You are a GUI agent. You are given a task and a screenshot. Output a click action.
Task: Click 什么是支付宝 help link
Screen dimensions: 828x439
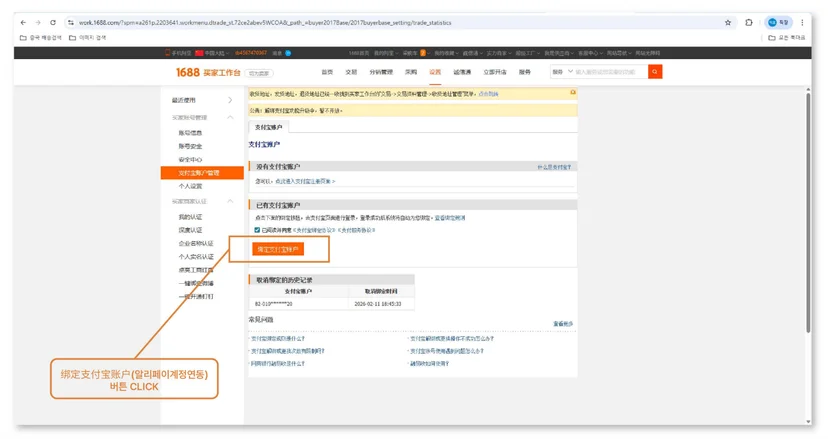(554, 167)
